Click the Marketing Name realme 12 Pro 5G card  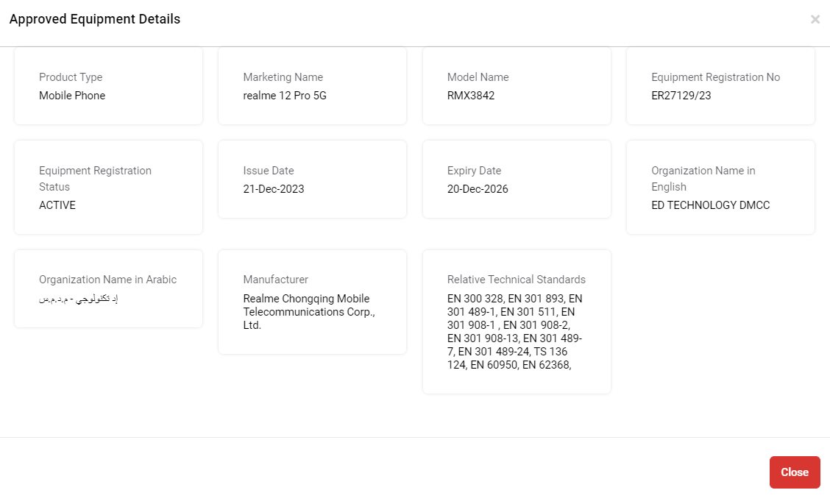point(312,86)
